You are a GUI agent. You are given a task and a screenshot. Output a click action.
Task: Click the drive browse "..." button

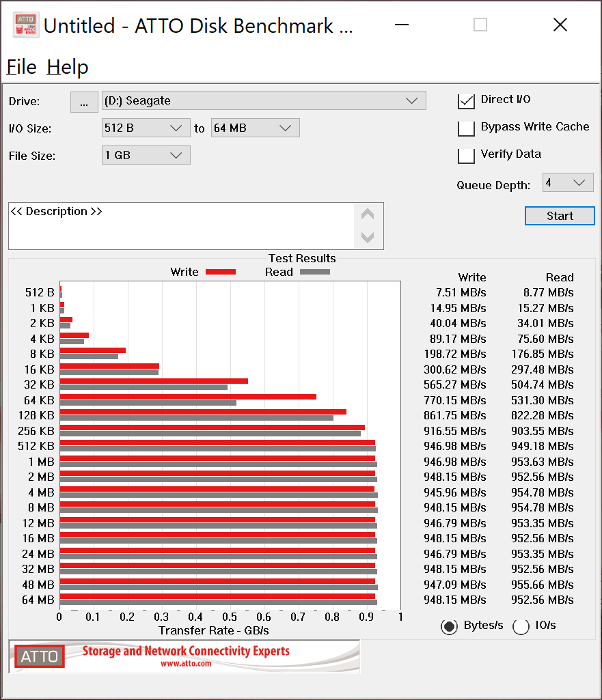85,102
